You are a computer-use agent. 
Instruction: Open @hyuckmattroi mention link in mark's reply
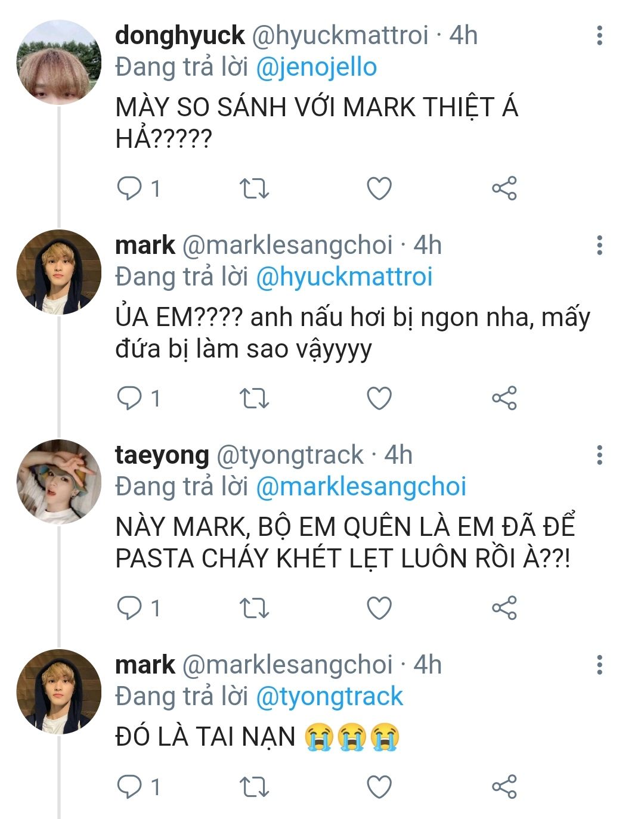click(x=344, y=277)
